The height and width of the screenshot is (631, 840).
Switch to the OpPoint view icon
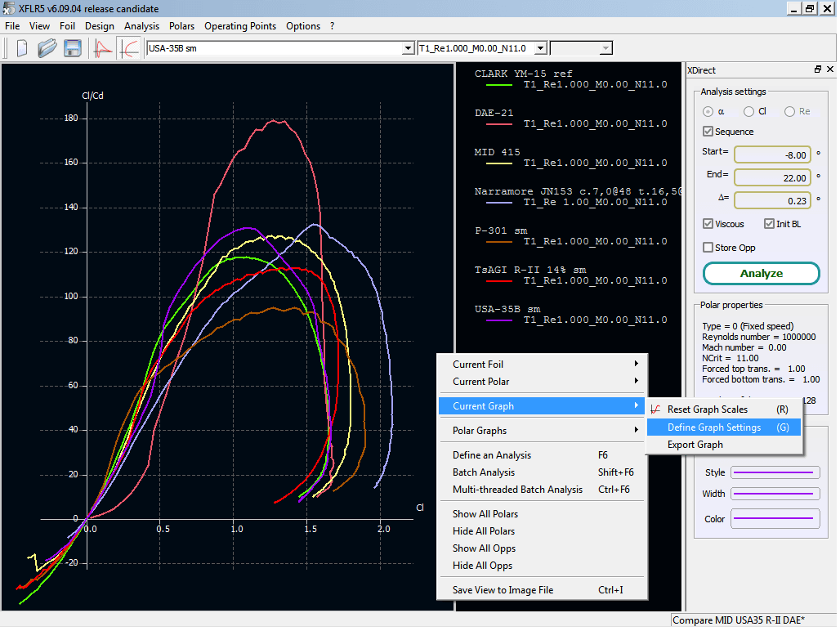pos(103,48)
